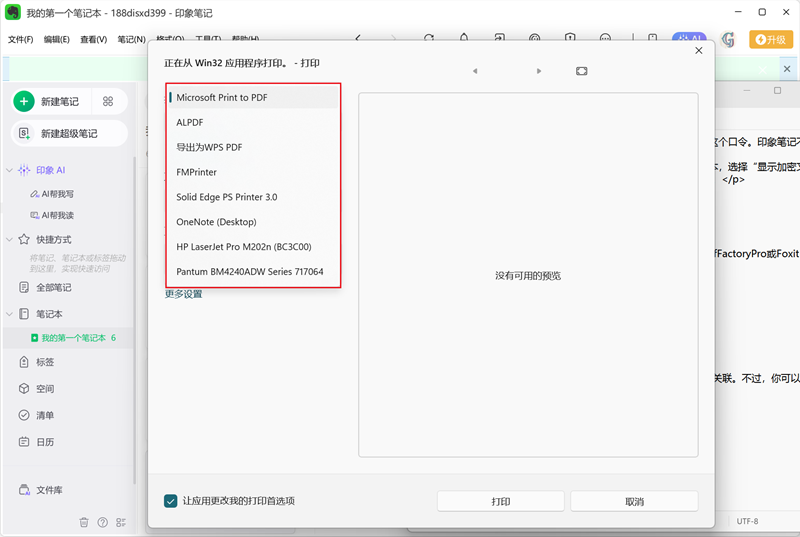Image resolution: width=800 pixels, height=537 pixels.
Task: Choose 导出为WPS PDF printer
Action: point(253,147)
